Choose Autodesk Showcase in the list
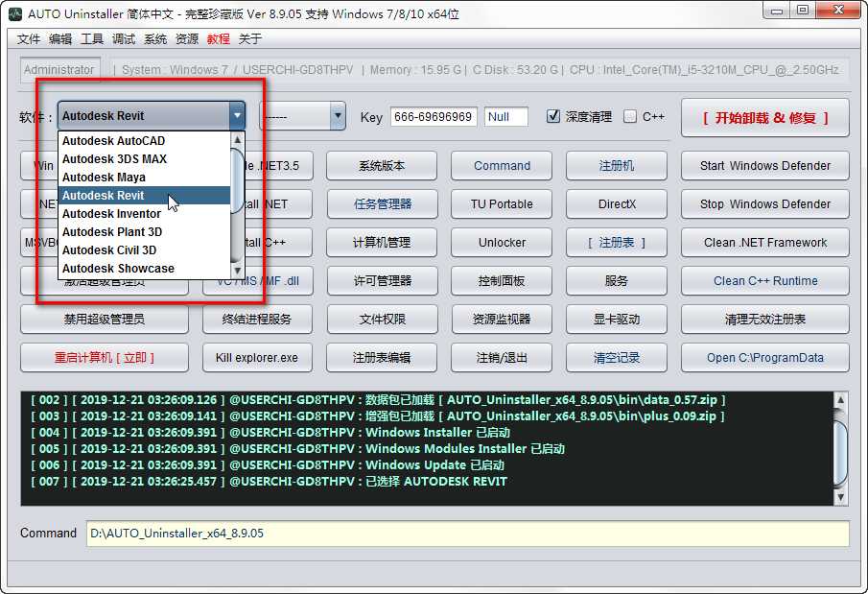 point(144,269)
